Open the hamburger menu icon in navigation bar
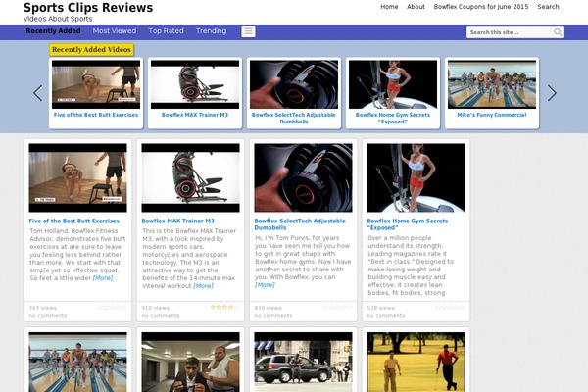Image resolution: width=588 pixels, height=392 pixels. point(248,32)
